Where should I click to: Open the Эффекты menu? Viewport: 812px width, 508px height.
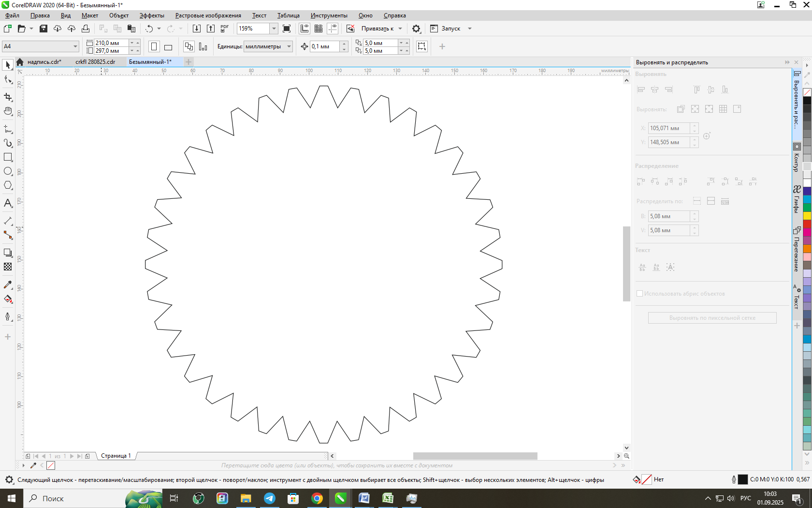tap(152, 15)
